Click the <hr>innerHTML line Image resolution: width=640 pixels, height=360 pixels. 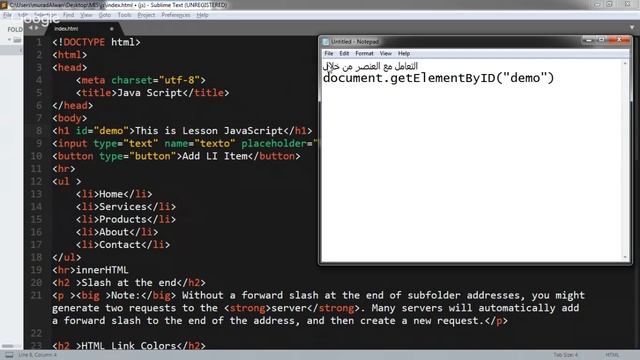pos(90,270)
